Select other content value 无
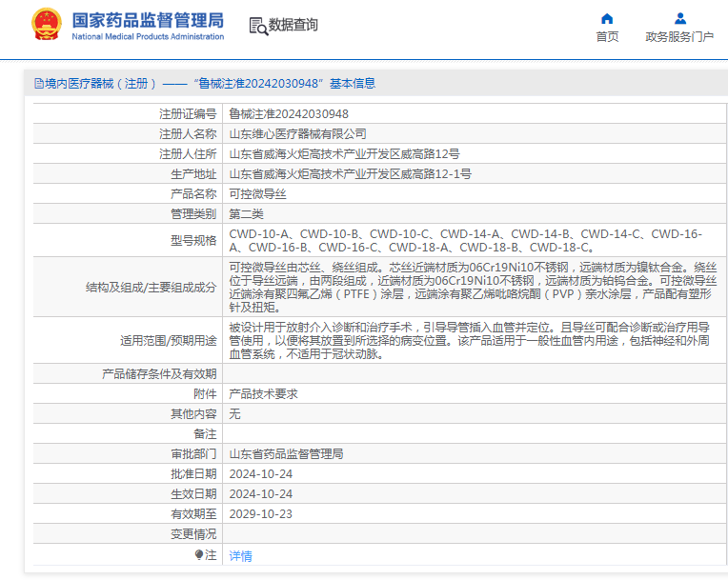Viewport: 728px width, 580px height. click(234, 413)
